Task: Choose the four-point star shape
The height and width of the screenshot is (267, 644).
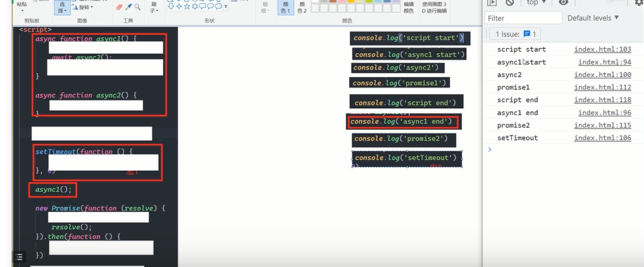Action: pyautogui.click(x=179, y=6)
